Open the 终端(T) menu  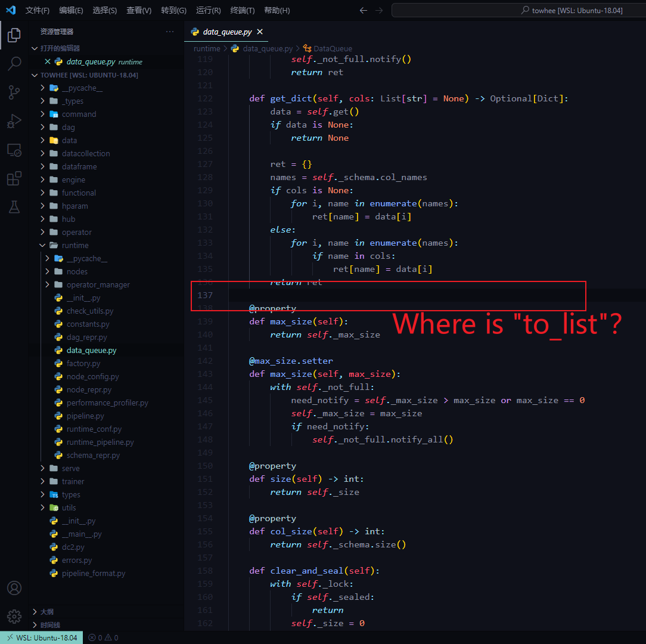click(242, 10)
